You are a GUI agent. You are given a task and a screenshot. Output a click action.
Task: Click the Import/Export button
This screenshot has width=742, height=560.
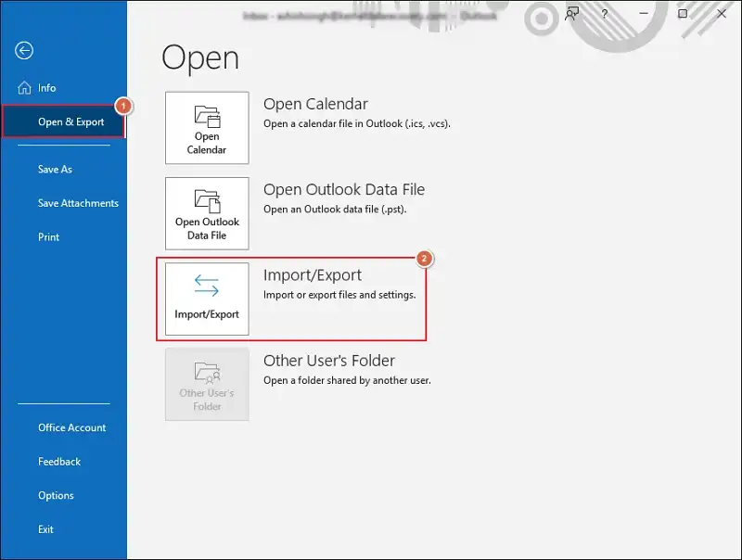[207, 299]
